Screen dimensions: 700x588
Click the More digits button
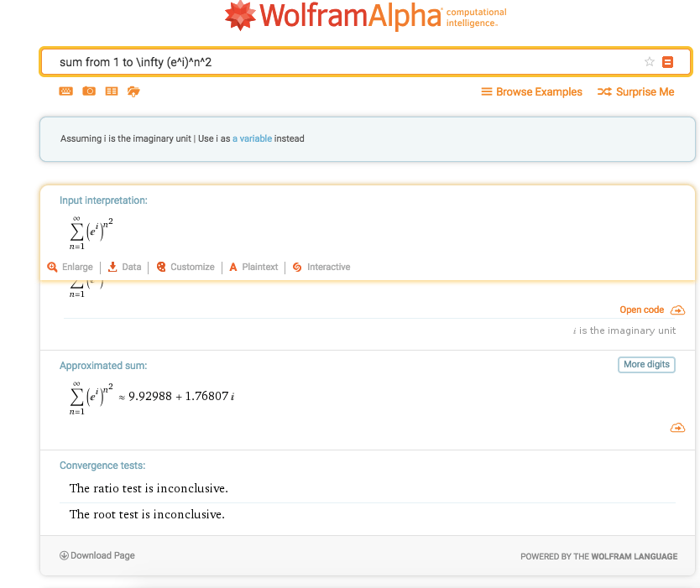coord(646,365)
